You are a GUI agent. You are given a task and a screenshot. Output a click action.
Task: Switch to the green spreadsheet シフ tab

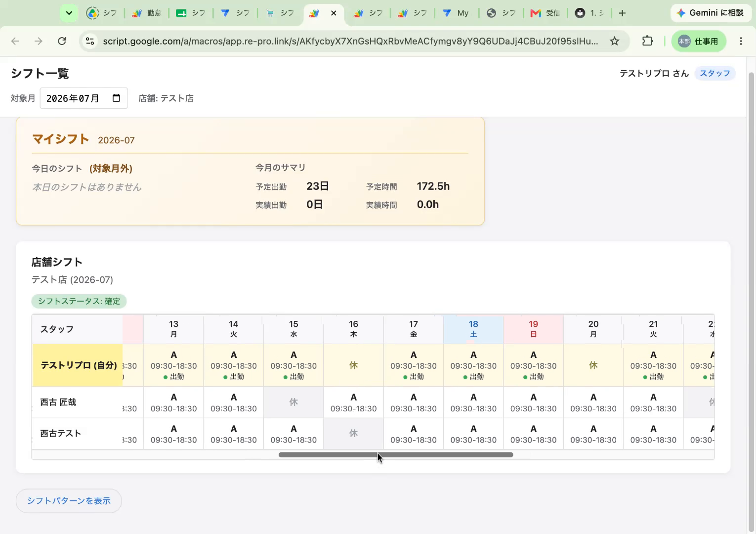coord(191,13)
